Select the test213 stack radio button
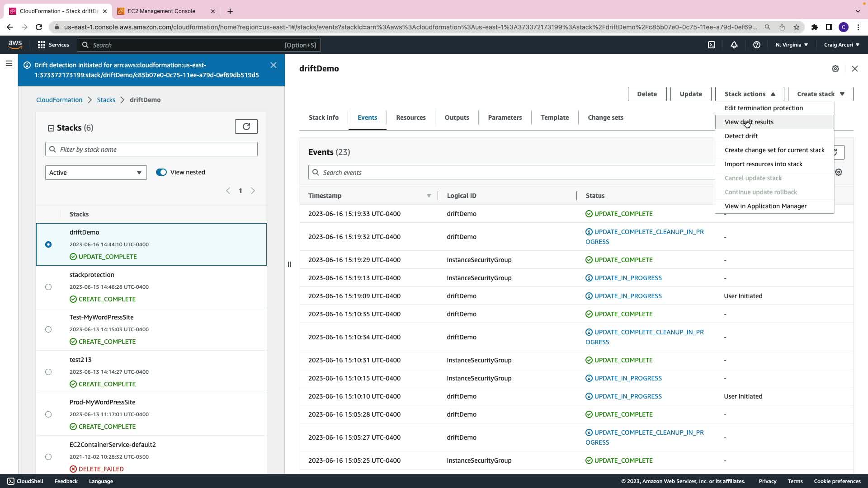This screenshot has width=868, height=488. pyautogui.click(x=48, y=372)
